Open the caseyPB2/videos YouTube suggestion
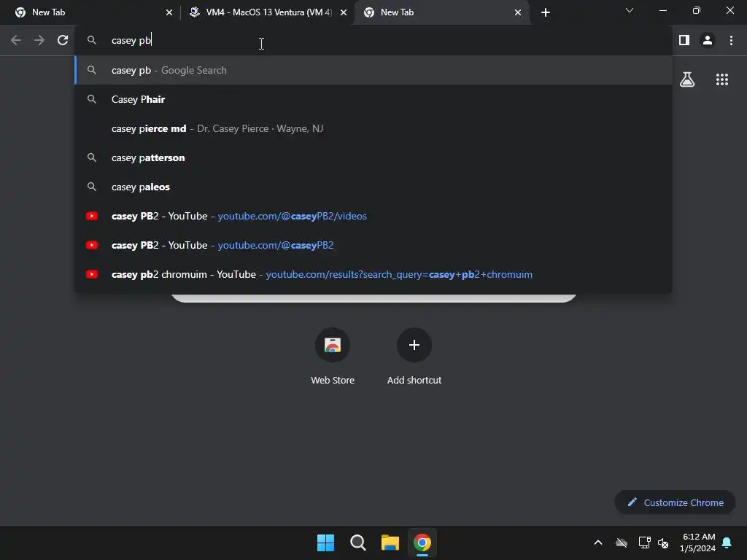747x560 pixels. pyautogui.click(x=374, y=216)
